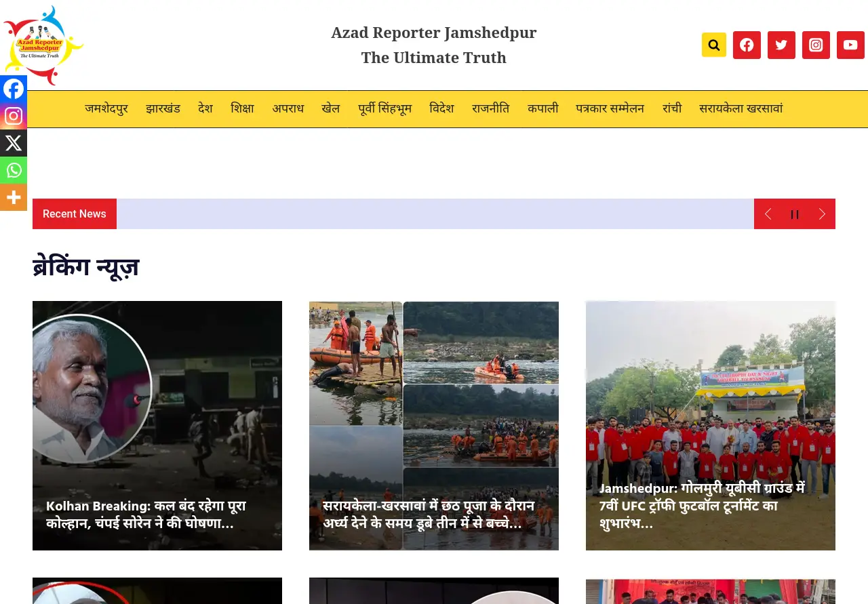The width and height of the screenshot is (868, 604).
Task: Advance the news ticker forward
Action: pos(822,214)
